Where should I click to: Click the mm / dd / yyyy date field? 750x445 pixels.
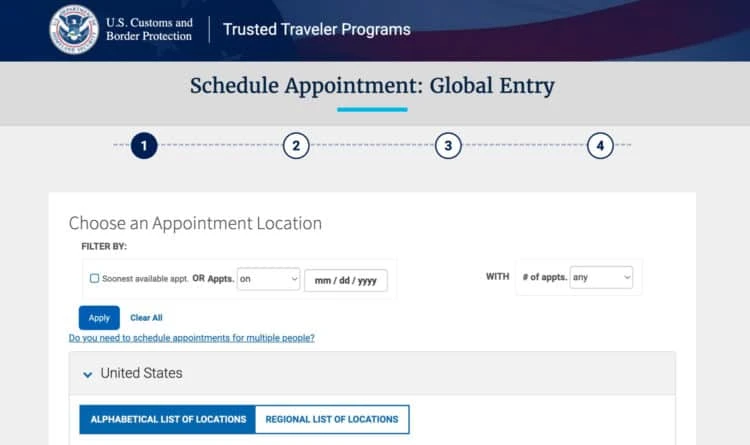[x=345, y=281]
